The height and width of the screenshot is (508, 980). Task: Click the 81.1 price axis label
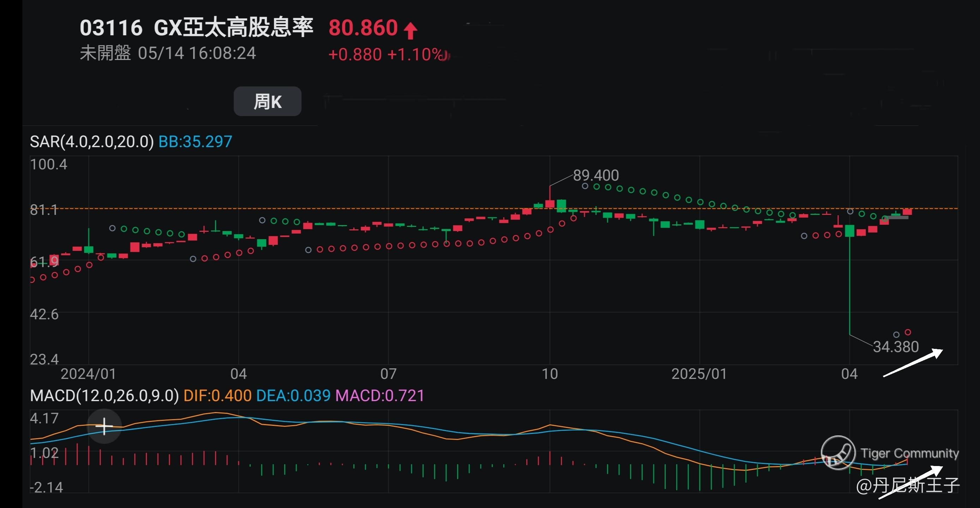pos(44,210)
